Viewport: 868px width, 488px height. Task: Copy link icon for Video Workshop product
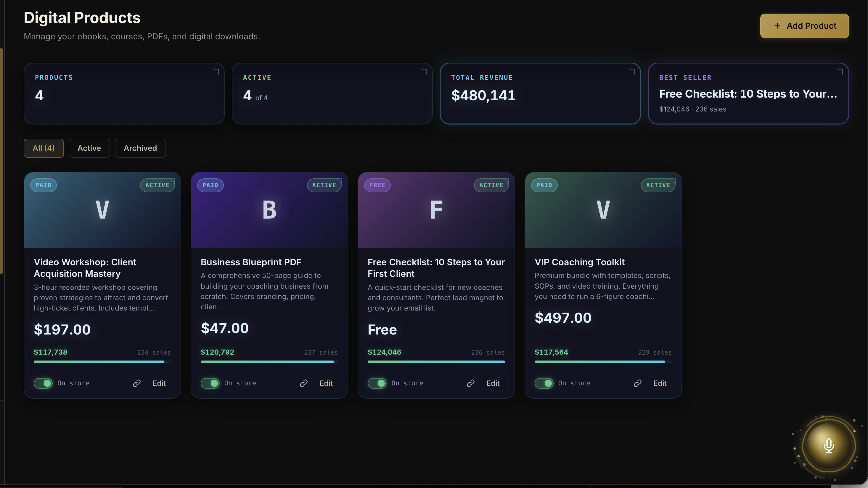tap(137, 383)
